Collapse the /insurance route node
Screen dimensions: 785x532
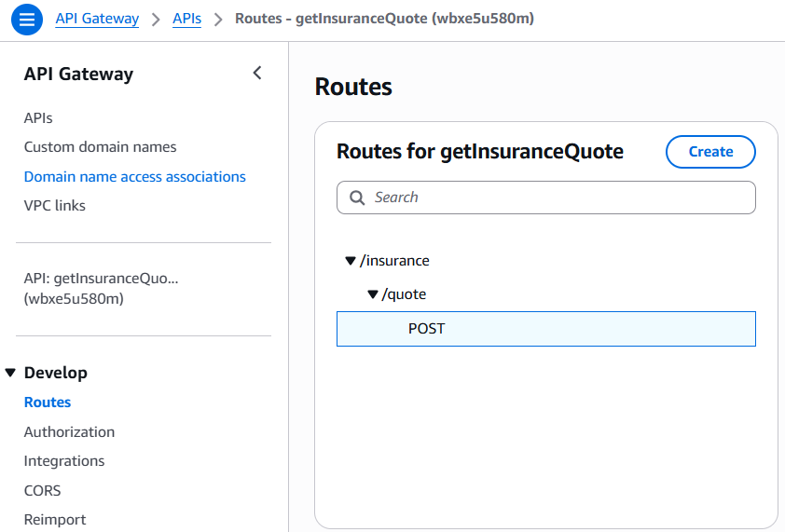coord(351,261)
